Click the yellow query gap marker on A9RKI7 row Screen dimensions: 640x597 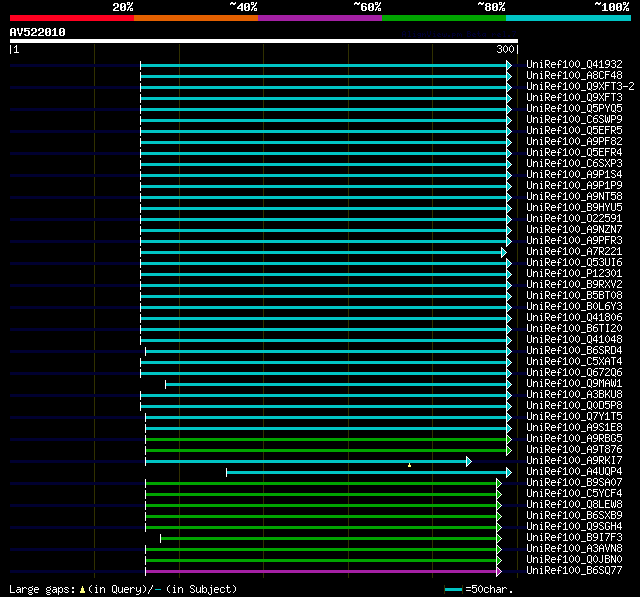point(409,465)
